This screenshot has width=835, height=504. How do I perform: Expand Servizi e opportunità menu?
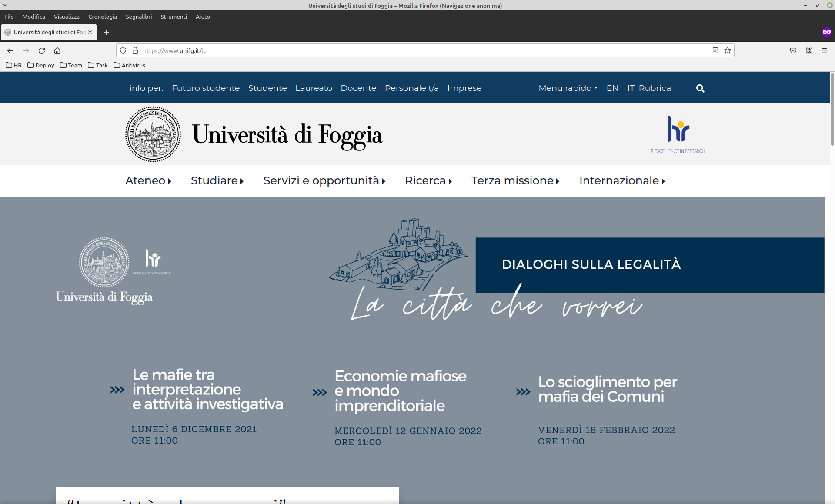pos(324,180)
